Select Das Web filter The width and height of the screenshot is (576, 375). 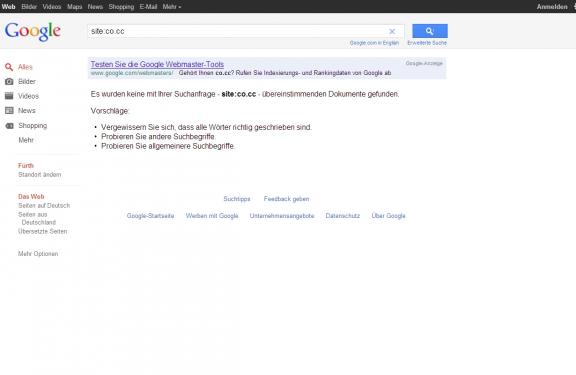tap(31, 196)
